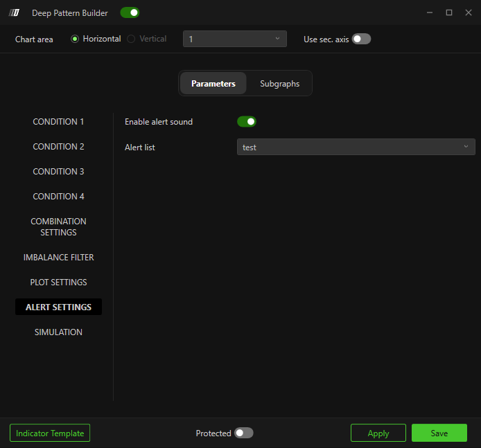Turn on the Protected toggle
This screenshot has width=481, height=448.
(243, 433)
